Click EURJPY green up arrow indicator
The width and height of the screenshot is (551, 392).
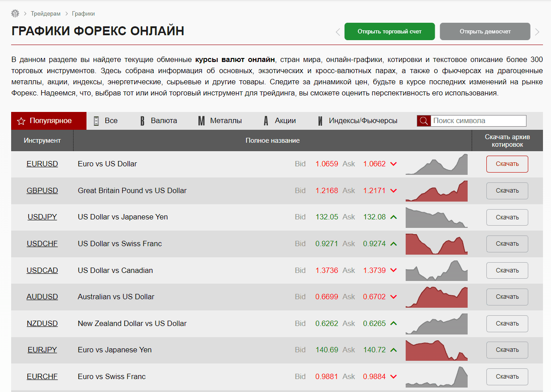point(393,350)
